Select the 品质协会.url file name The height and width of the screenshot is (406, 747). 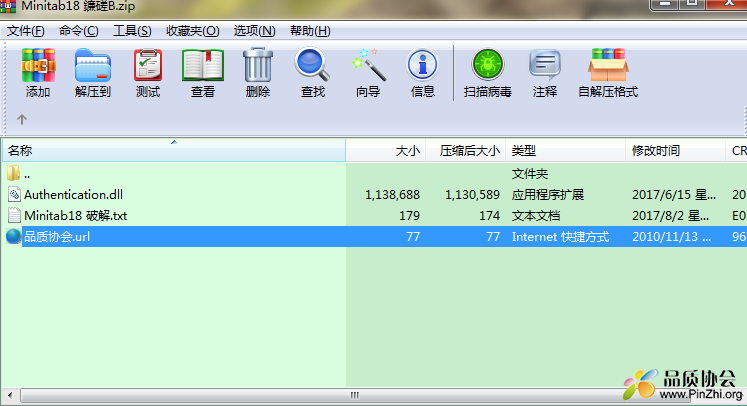(57, 237)
